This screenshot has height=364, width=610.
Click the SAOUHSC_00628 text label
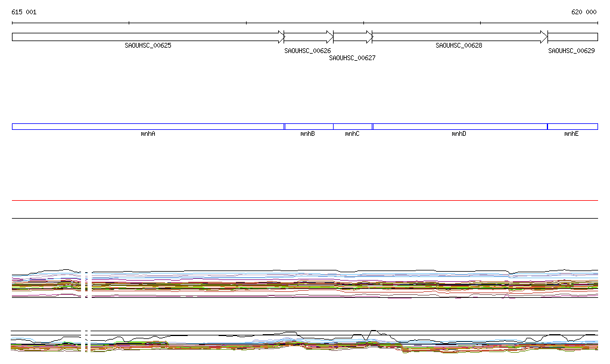coord(459,46)
